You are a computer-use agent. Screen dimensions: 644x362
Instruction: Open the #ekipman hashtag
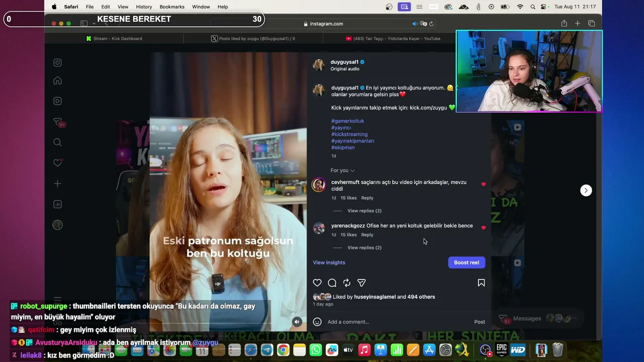343,148
